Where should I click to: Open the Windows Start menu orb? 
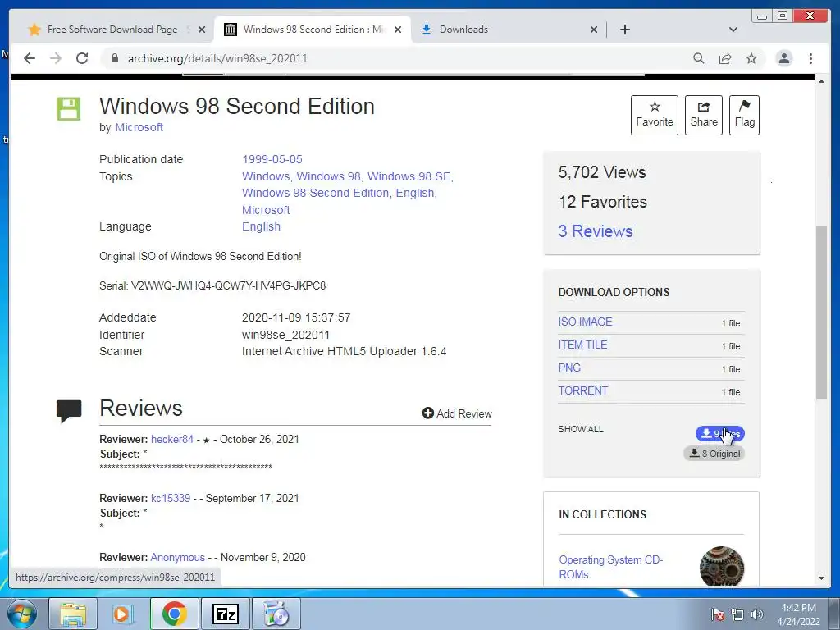(22, 614)
